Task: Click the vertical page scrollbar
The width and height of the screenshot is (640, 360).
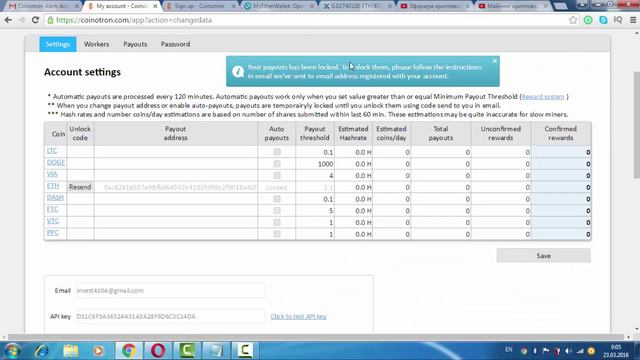Action: tap(636, 125)
